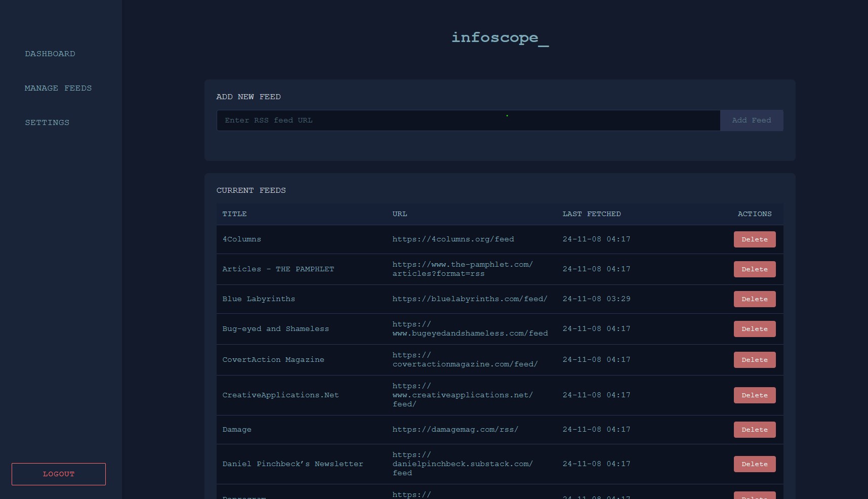Image resolution: width=868 pixels, height=499 pixels.
Task: Delete the CreativeApplications.Net feed
Action: click(754, 395)
